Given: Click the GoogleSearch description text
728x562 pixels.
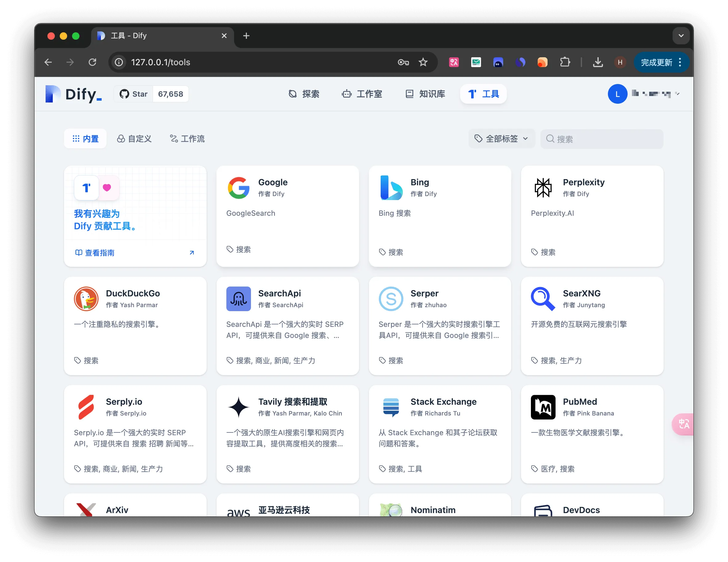Looking at the screenshot, I should coord(251,213).
